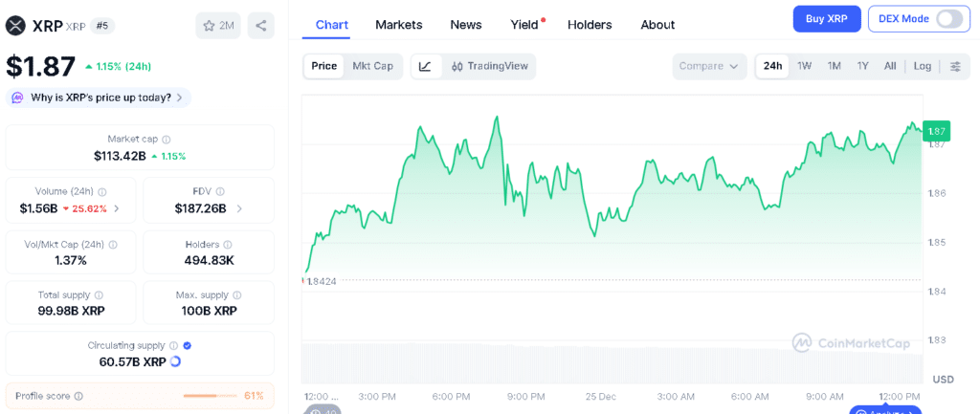Viewport: 980px width, 414px height.
Task: Click the $1.87 price heading
Action: coord(40,66)
